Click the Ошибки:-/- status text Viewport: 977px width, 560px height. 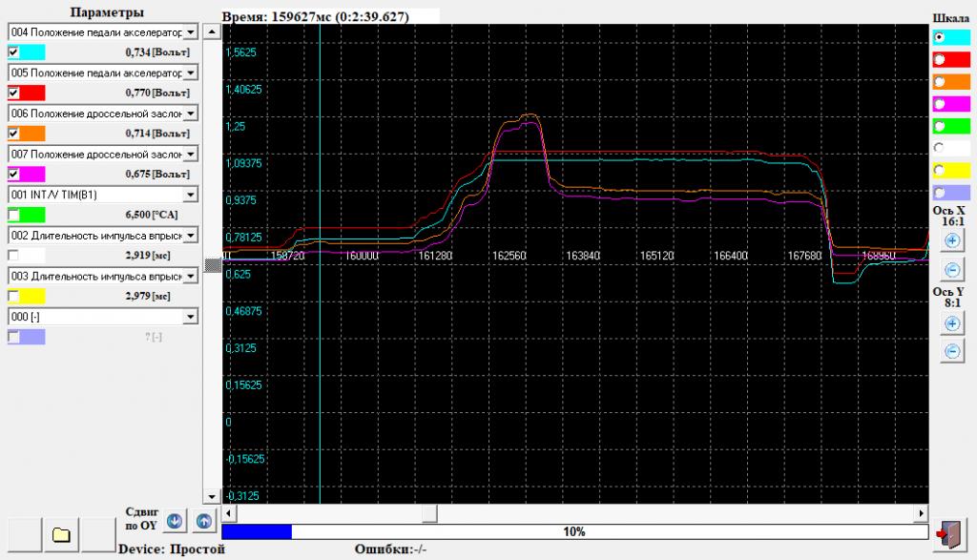[390, 549]
